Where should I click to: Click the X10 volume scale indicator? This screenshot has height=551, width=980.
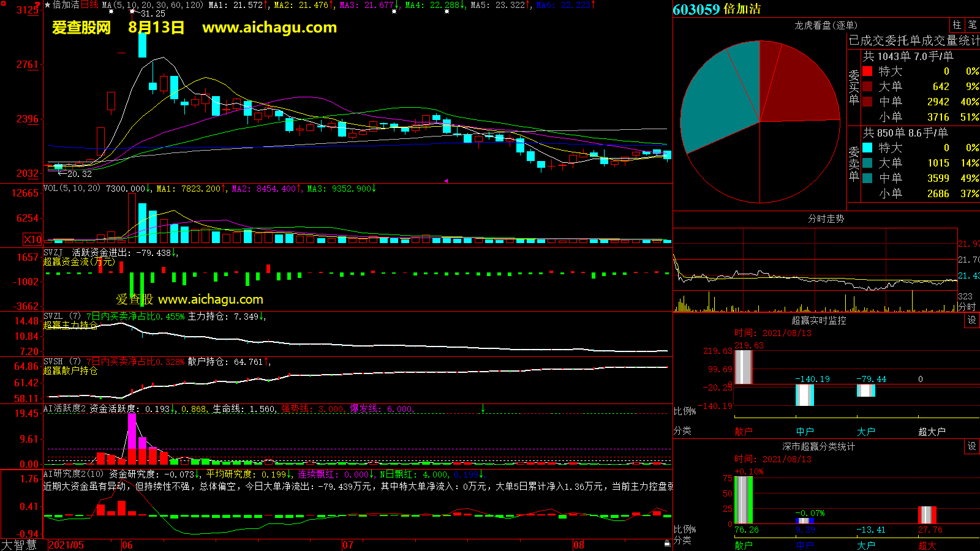coord(32,239)
